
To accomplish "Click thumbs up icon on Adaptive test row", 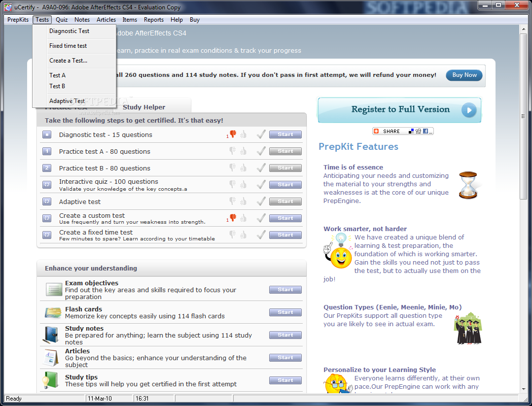I will [243, 202].
